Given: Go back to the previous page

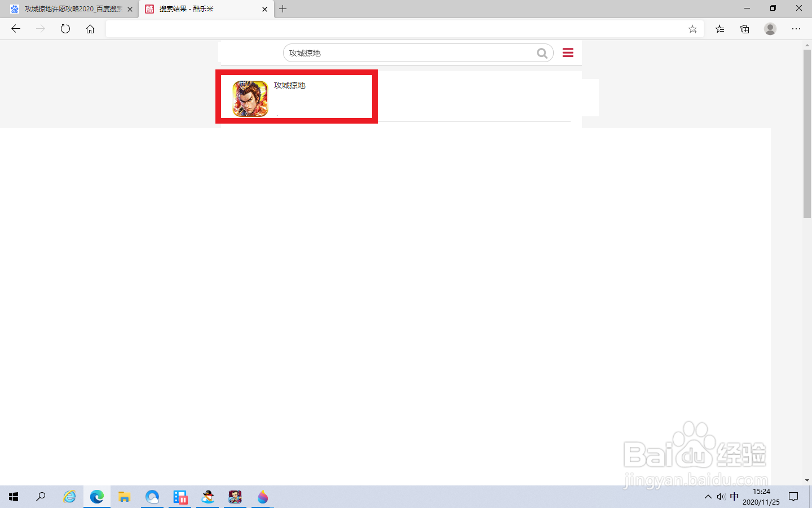Looking at the screenshot, I should (x=16, y=29).
